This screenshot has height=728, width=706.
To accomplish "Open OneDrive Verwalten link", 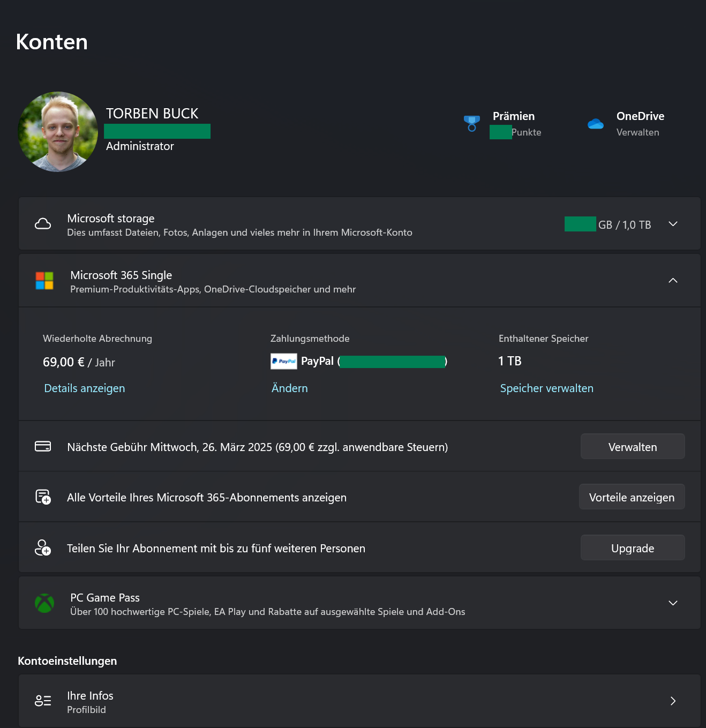I will click(637, 132).
